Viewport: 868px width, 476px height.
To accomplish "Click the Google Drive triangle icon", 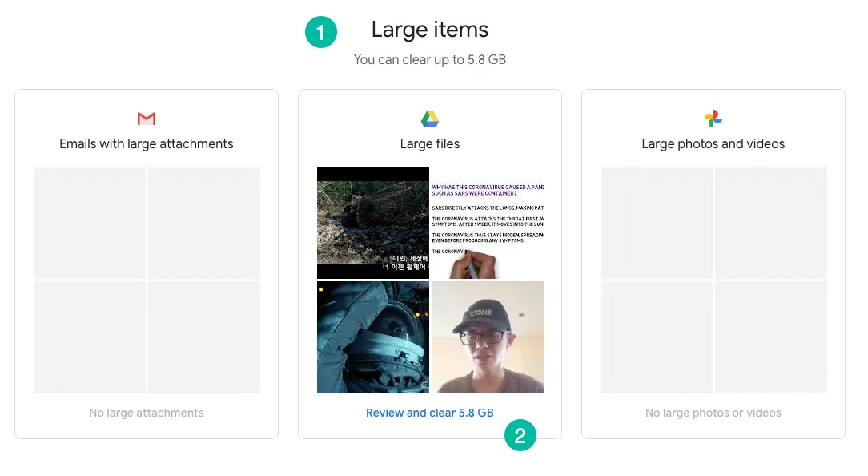I will (429, 119).
